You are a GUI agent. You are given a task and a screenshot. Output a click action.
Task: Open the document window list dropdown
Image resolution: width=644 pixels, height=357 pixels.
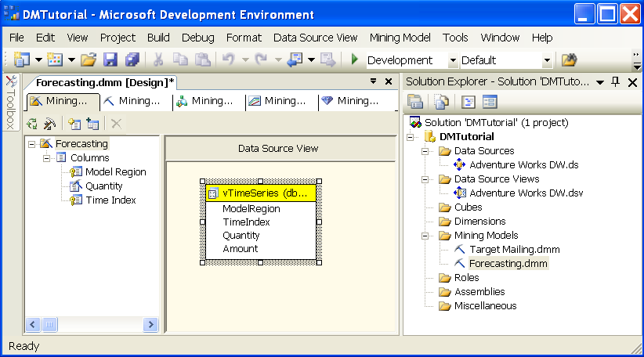374,81
